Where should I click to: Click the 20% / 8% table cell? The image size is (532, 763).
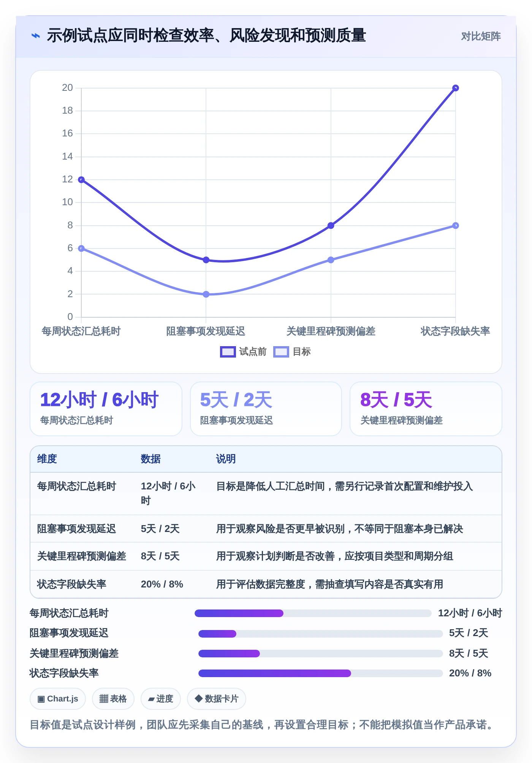click(x=162, y=584)
